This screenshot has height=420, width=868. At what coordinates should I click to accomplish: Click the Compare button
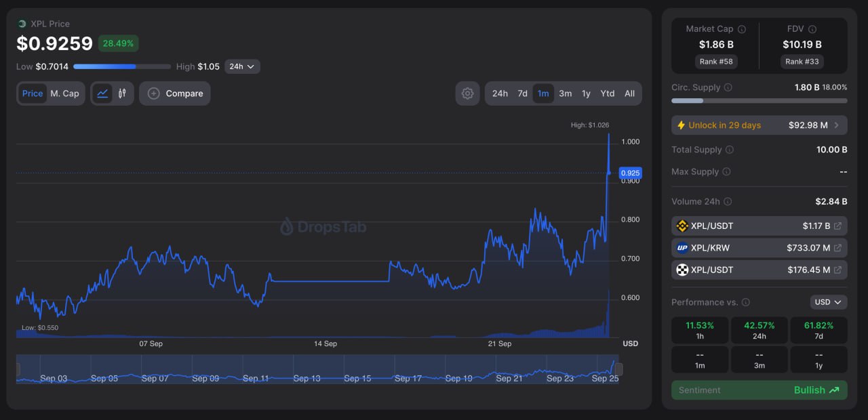(175, 93)
